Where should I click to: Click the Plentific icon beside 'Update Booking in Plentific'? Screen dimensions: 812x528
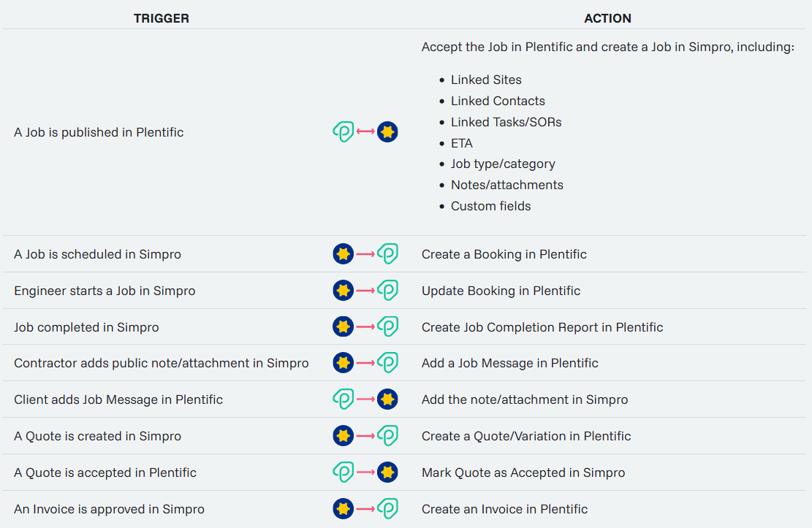[x=387, y=291]
